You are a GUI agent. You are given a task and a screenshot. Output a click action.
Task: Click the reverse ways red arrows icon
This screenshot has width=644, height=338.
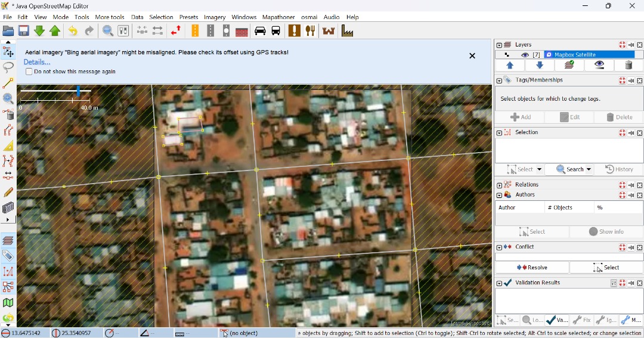tap(176, 31)
